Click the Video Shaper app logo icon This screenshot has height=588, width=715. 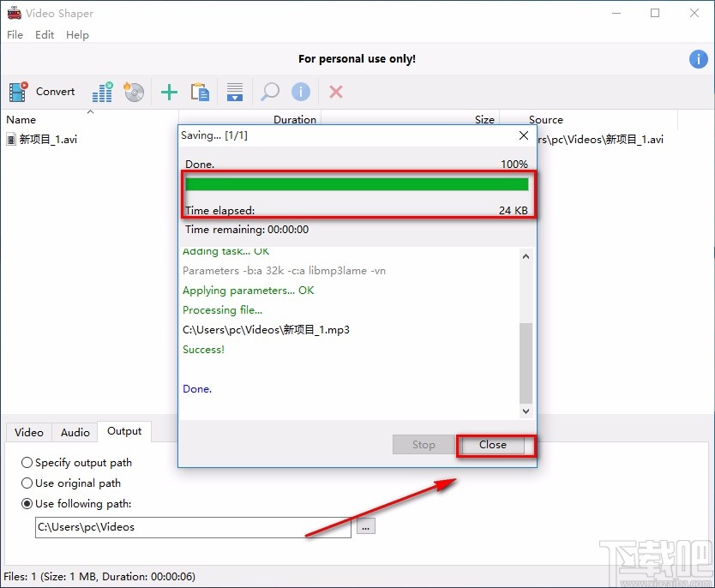[x=14, y=13]
